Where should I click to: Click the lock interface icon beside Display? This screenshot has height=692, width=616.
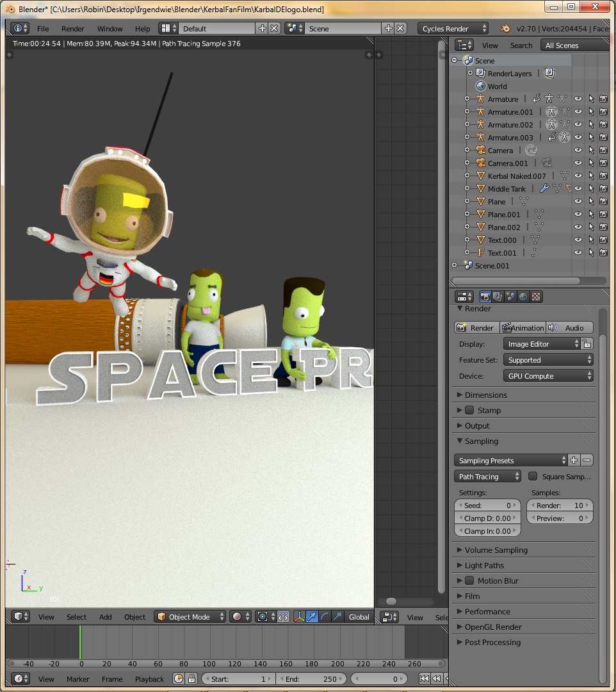[x=587, y=344]
